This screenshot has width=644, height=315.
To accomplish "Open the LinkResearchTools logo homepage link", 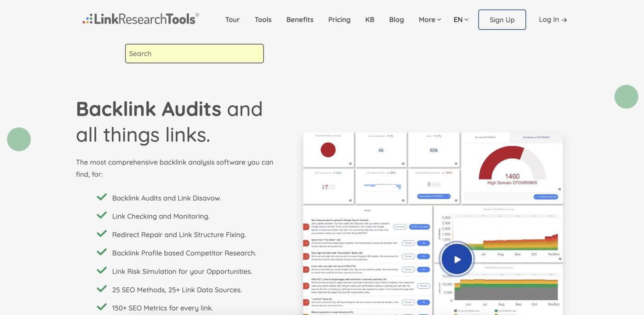I will click(141, 19).
